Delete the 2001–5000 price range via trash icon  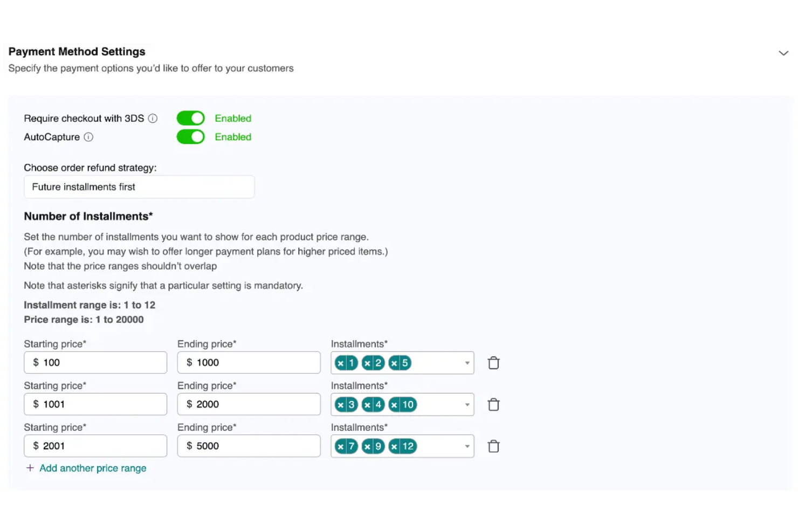(493, 446)
